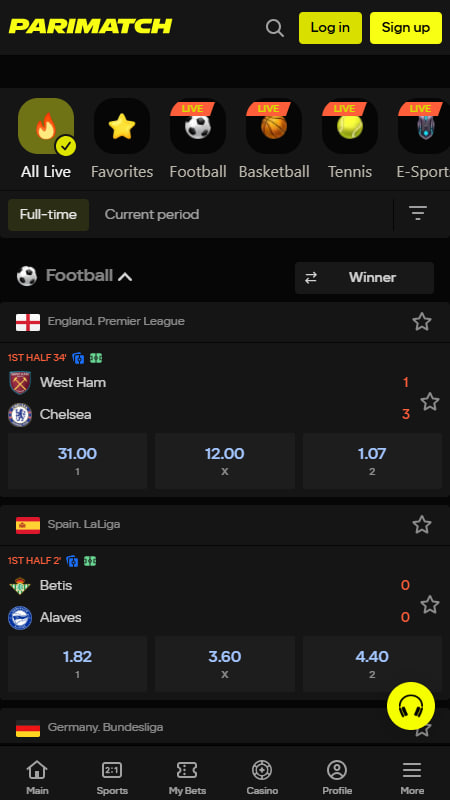Screen dimensions: 450x800
Task: Select the Full-time tab
Action: point(48,214)
